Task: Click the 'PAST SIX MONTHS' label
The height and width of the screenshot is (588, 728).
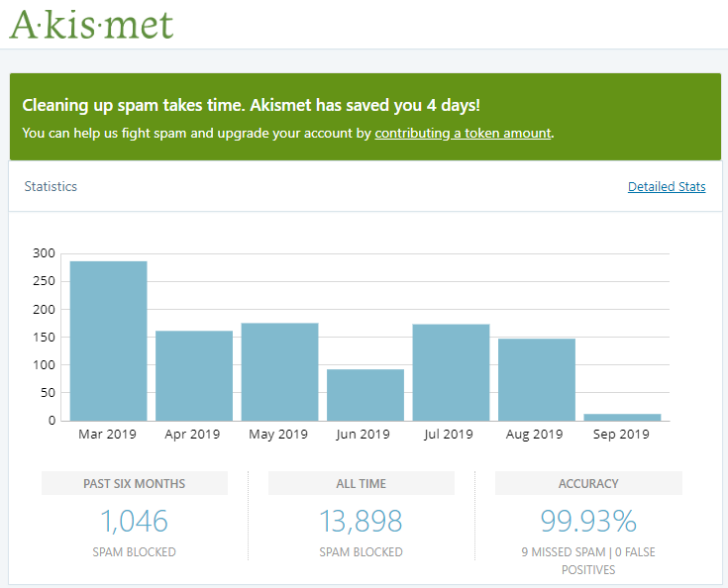Action: pyautogui.click(x=134, y=484)
